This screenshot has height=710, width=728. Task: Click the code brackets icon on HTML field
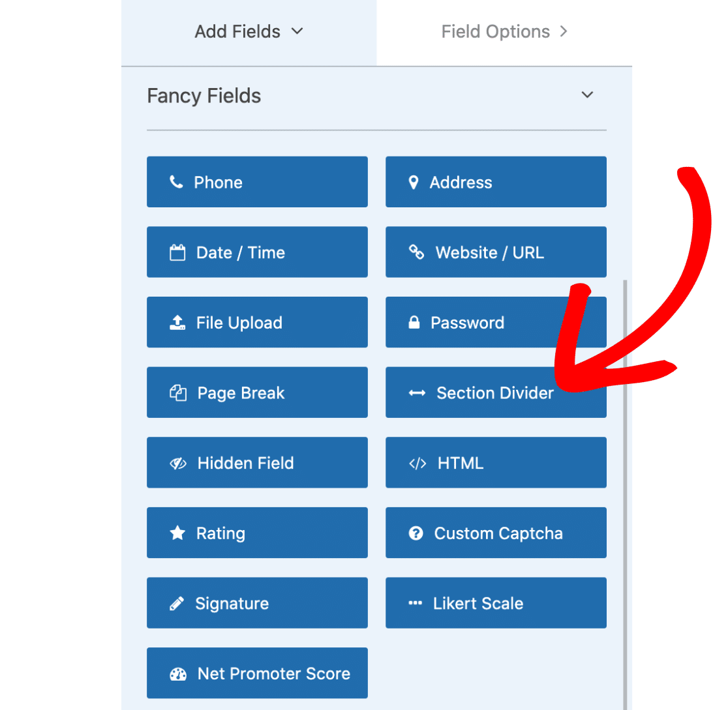pos(416,462)
